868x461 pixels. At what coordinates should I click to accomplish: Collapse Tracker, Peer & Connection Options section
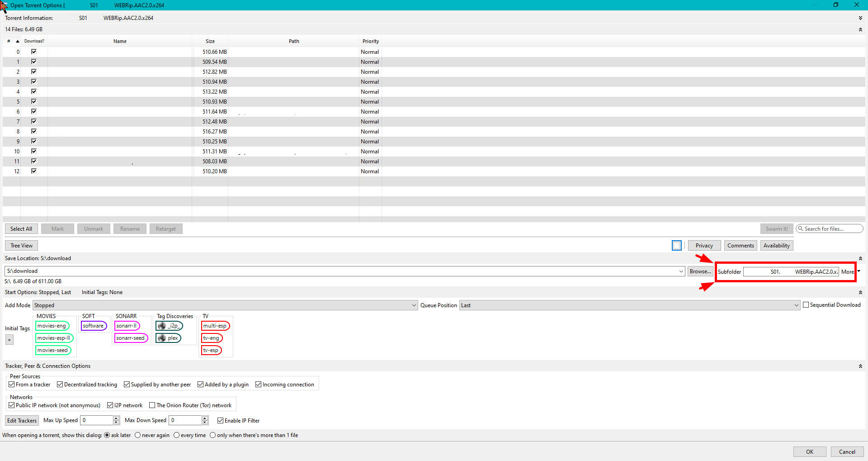click(x=860, y=366)
